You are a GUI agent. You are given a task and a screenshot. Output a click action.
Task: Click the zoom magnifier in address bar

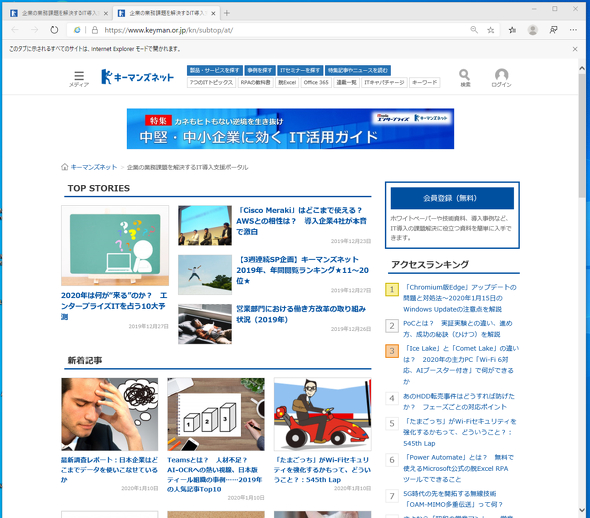pyautogui.click(x=474, y=30)
